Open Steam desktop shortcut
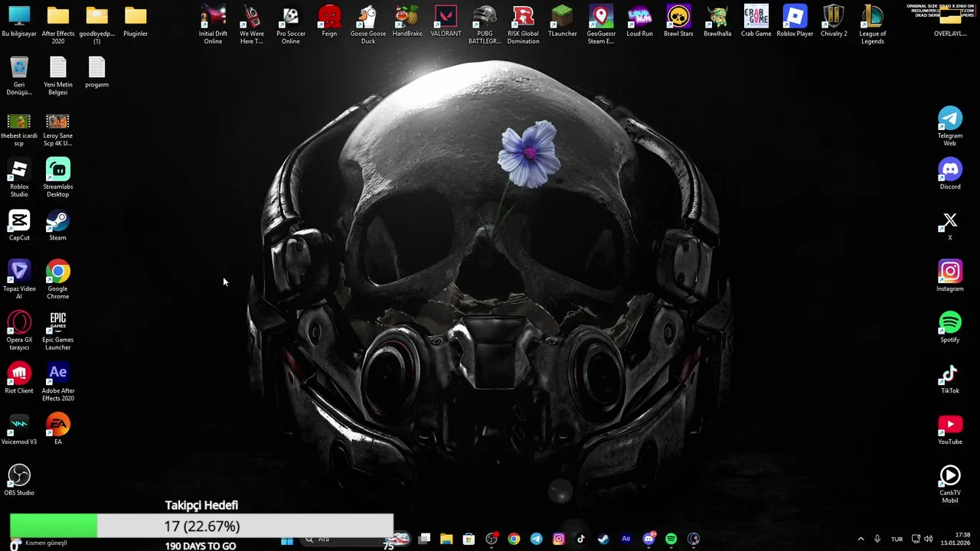 58,226
